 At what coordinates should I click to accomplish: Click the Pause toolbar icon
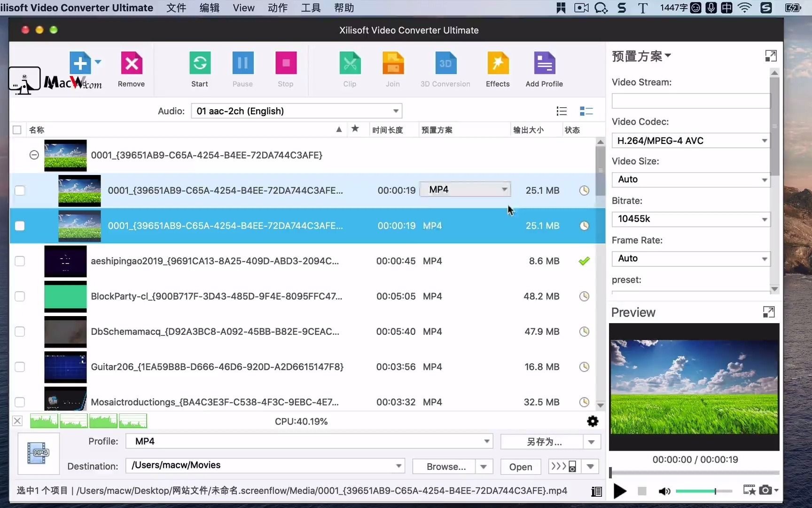coord(243,63)
